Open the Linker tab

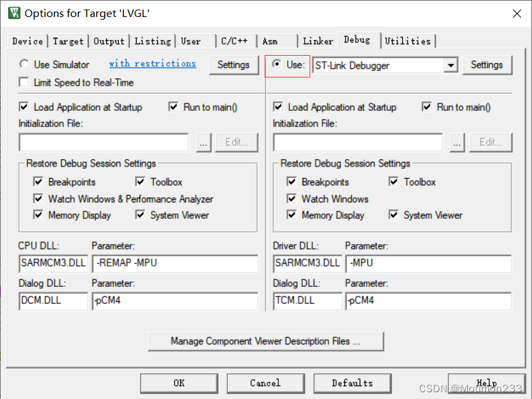click(x=318, y=41)
